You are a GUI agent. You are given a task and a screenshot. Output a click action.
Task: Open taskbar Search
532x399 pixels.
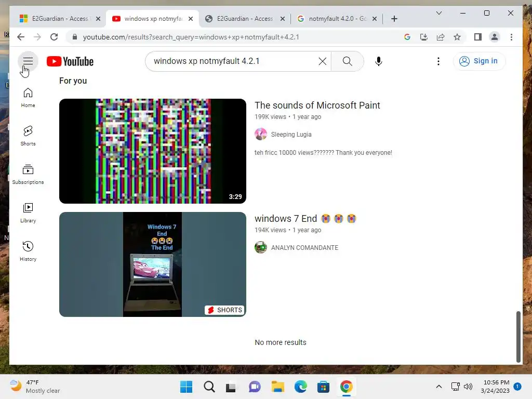(x=209, y=387)
